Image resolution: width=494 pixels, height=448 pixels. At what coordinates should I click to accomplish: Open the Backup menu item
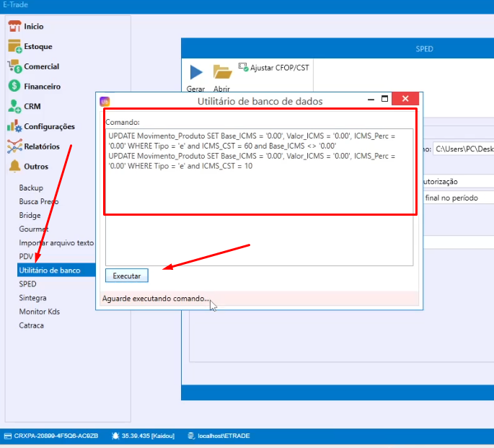tap(31, 188)
